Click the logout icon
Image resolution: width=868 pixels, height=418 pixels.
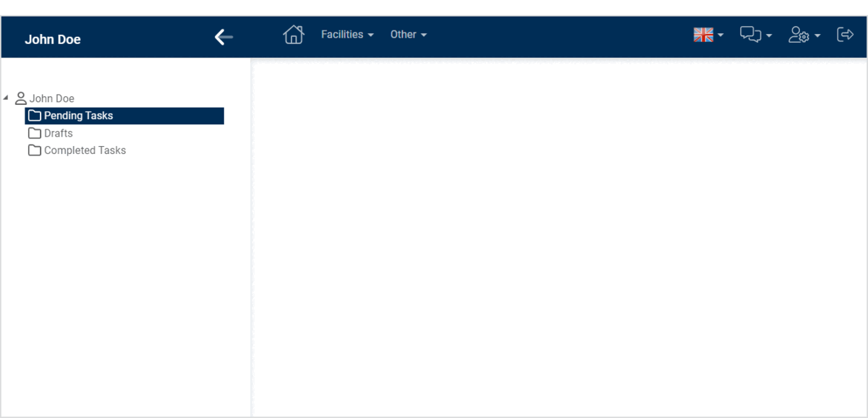click(x=845, y=35)
